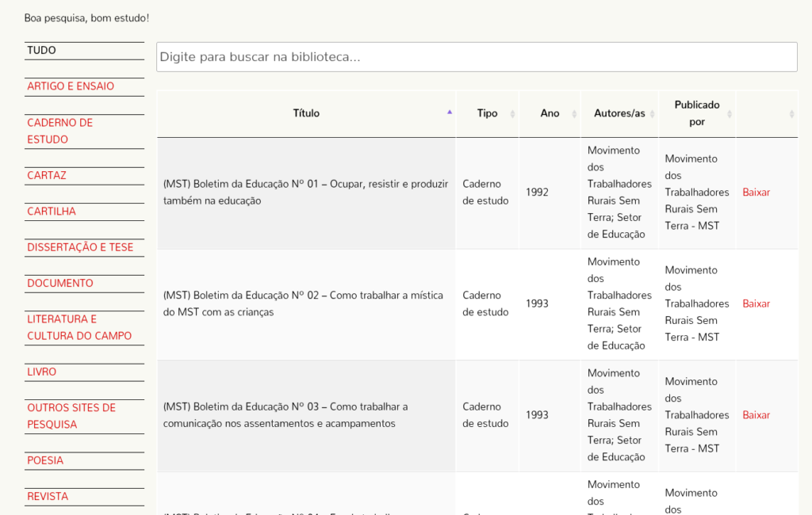Open the DISSERTAÇÃO E TESE category
This screenshot has width=812, height=515.
click(80, 247)
